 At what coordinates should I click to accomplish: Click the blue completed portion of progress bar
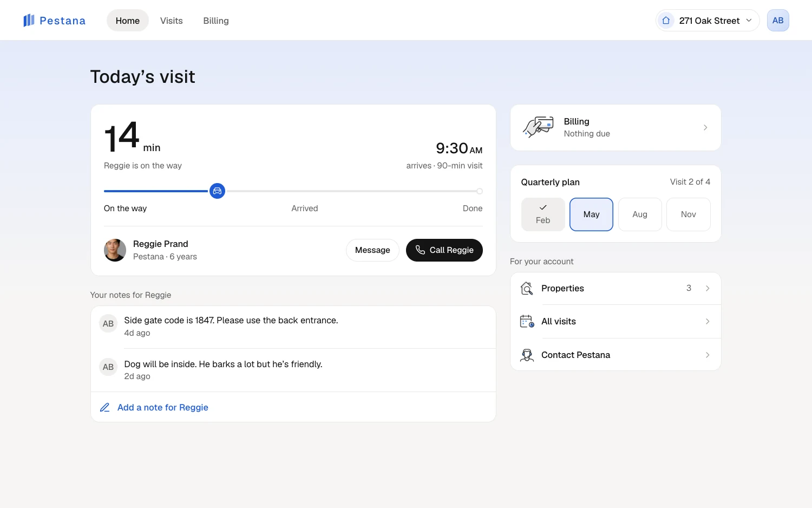[x=156, y=191]
